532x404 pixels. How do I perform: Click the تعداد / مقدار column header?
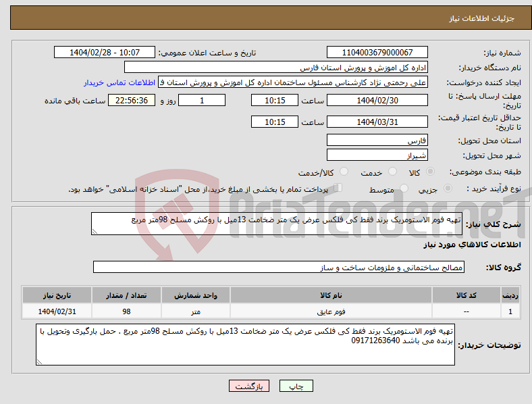point(126,295)
